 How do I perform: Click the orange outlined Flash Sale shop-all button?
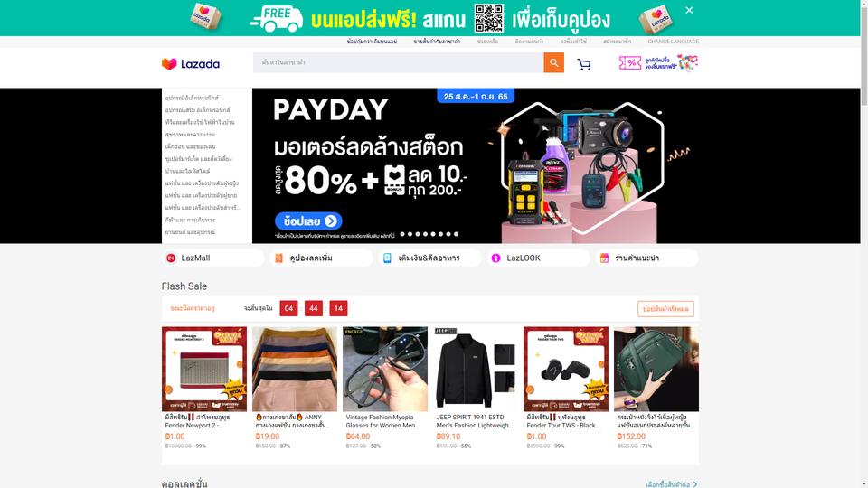pyautogui.click(x=665, y=309)
